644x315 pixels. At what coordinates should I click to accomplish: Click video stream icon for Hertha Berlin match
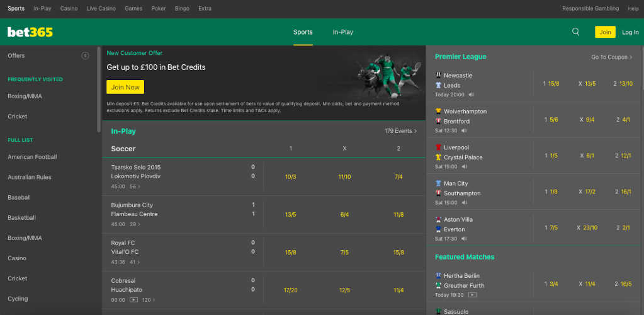tap(472, 295)
